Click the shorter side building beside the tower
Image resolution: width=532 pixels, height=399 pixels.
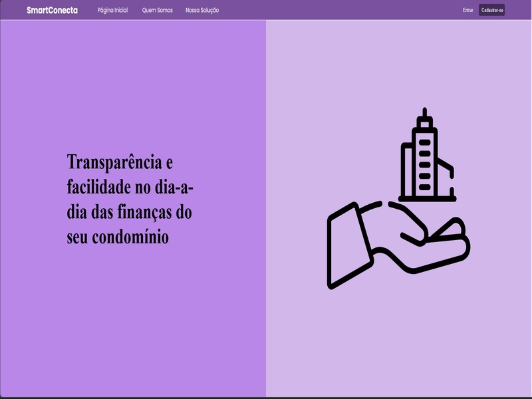point(447,178)
